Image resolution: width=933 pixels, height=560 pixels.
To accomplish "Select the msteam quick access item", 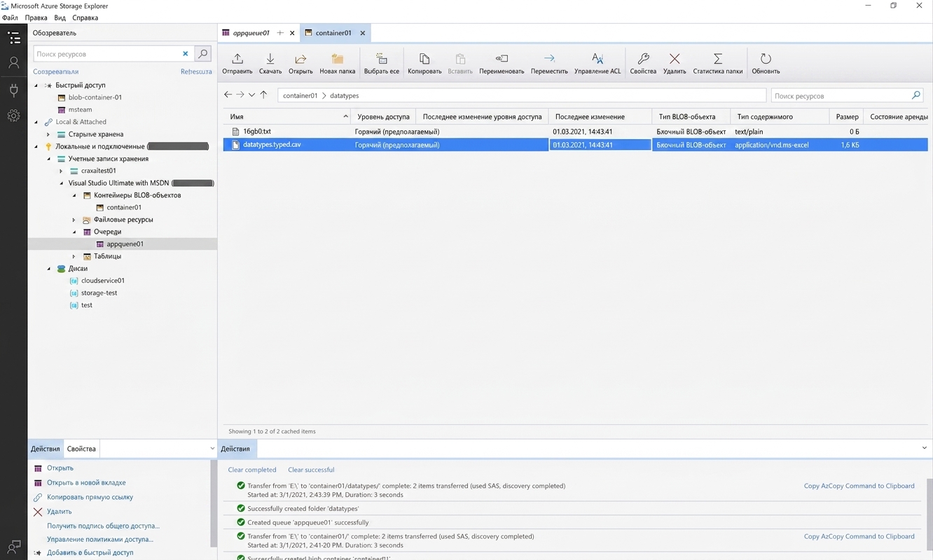I will pyautogui.click(x=80, y=110).
